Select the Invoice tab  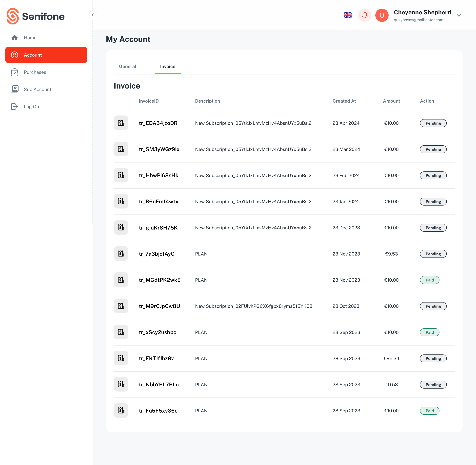click(x=168, y=66)
